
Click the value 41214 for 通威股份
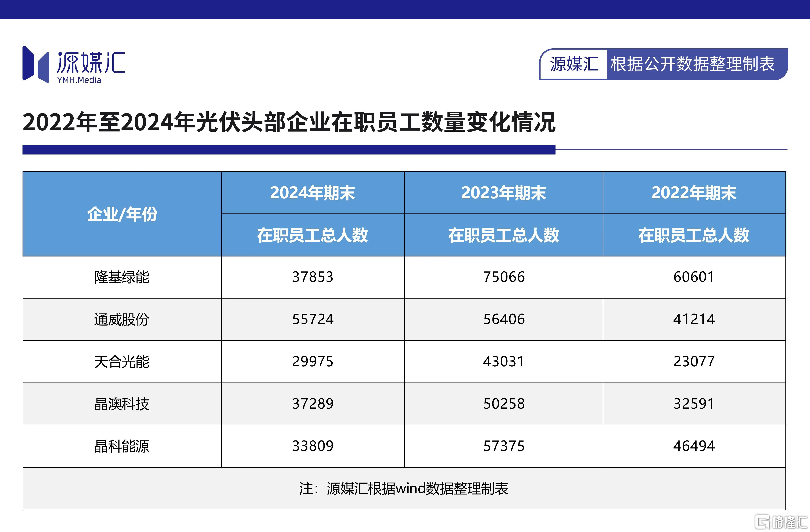[694, 319]
